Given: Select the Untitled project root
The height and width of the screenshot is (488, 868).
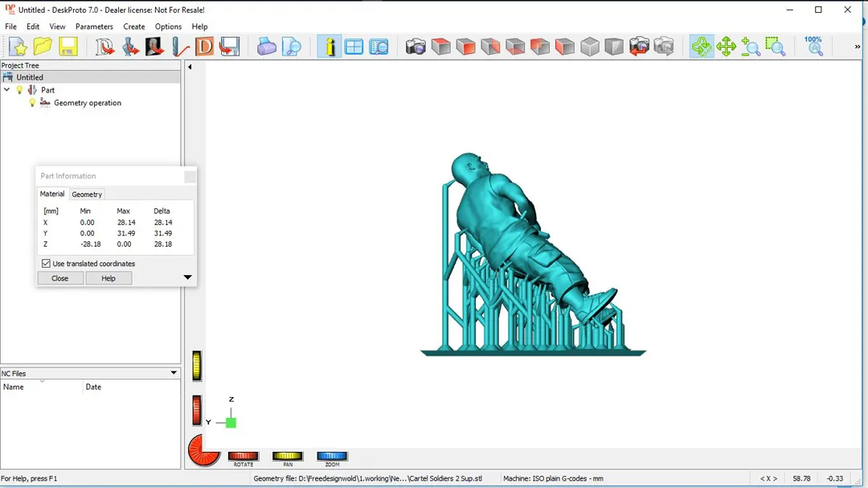Looking at the screenshot, I should [x=30, y=77].
